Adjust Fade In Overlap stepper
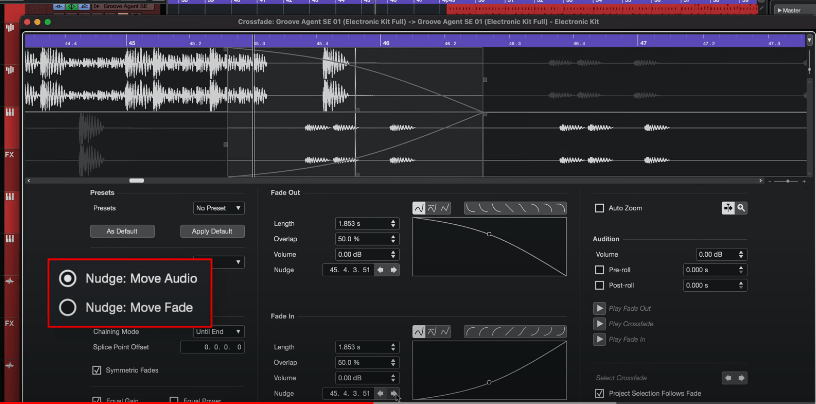The width and height of the screenshot is (816, 404). pos(393,362)
